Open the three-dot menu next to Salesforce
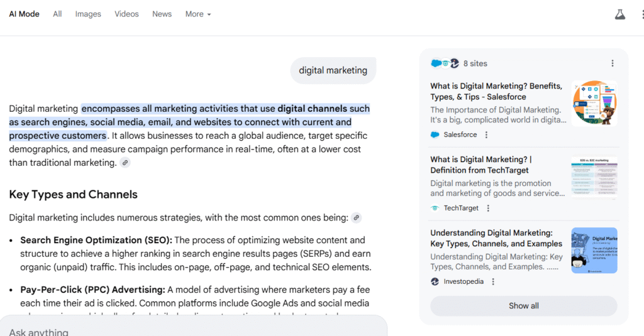644x336 pixels. 486,135
